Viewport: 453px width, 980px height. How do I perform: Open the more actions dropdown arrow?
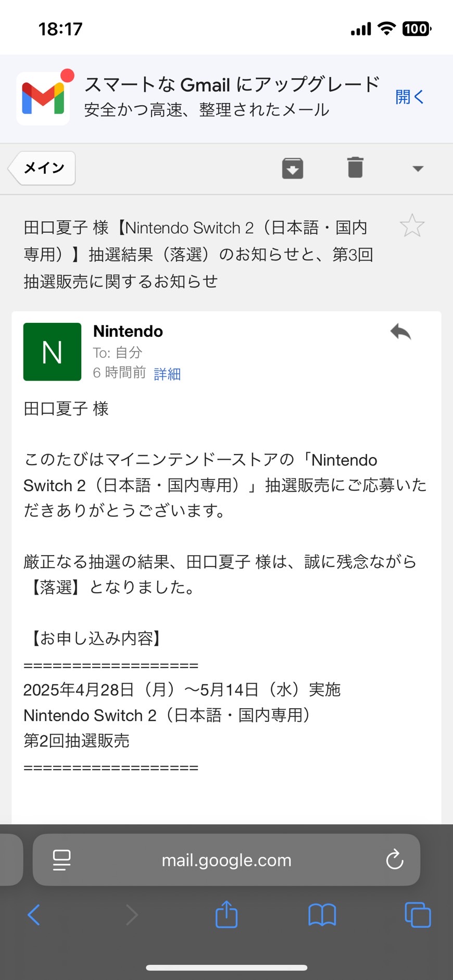point(418,169)
